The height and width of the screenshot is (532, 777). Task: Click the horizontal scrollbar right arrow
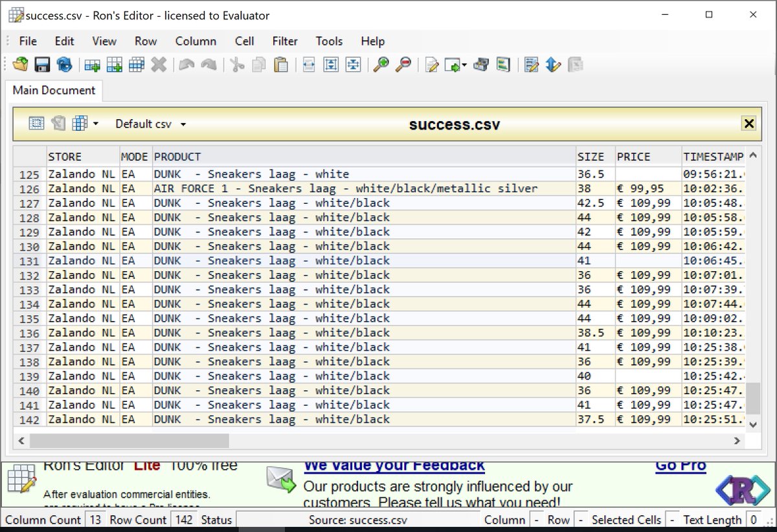[737, 441]
